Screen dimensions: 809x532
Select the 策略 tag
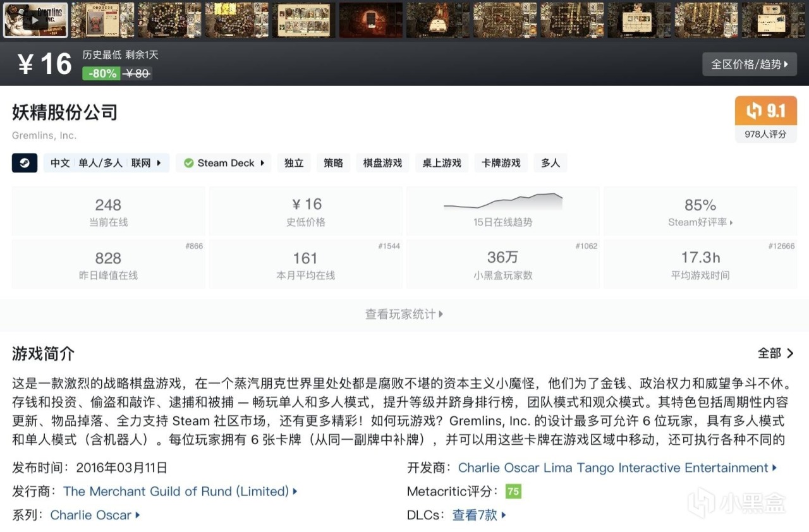pos(333,163)
